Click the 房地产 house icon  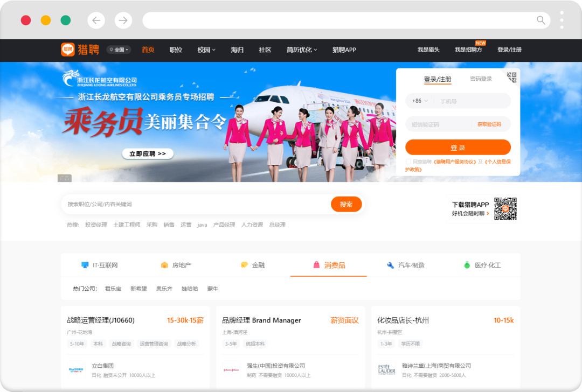164,265
